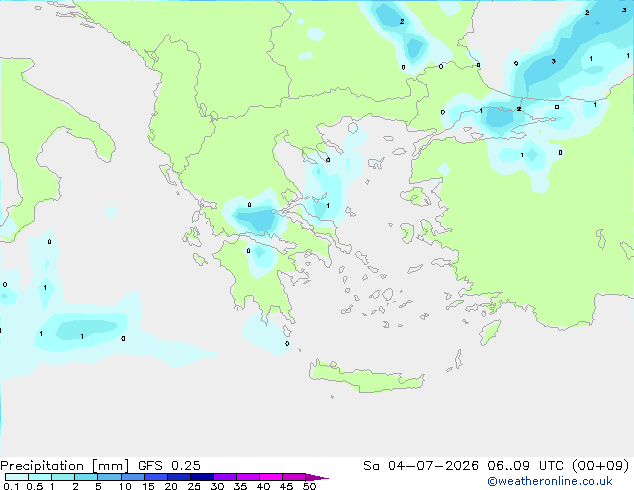Pick the 15–20 mm legend swatch

[155, 477]
